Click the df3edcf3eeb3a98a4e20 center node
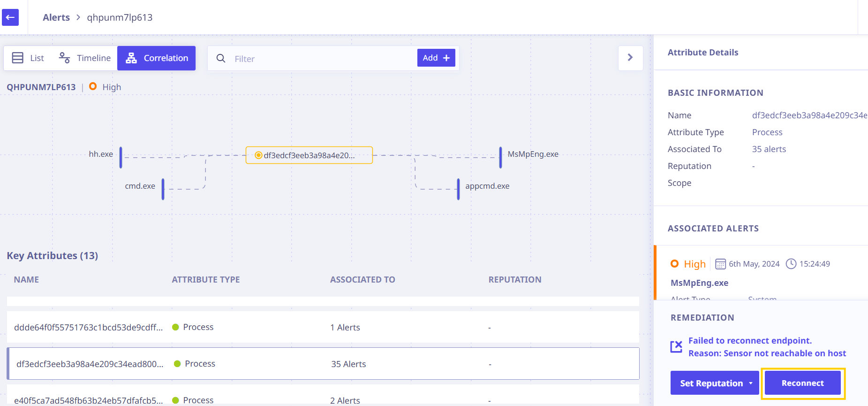 coord(309,155)
